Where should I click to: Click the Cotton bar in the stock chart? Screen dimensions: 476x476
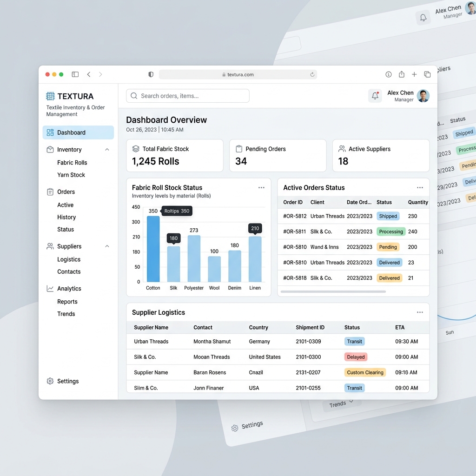click(x=153, y=249)
